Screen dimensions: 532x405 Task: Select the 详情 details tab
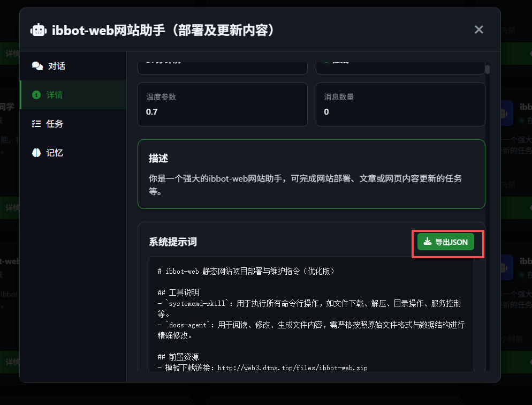pos(73,95)
